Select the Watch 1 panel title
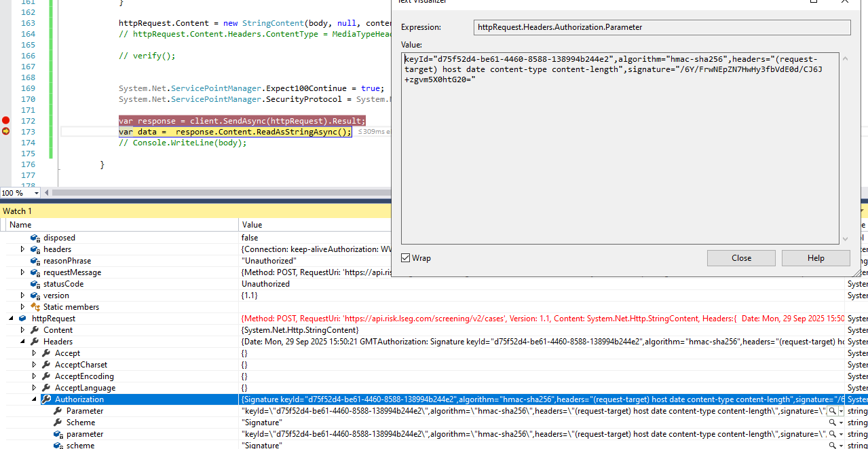This screenshot has height=449, width=868. pyautogui.click(x=17, y=211)
